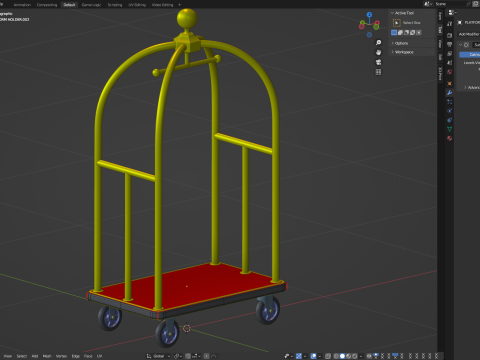The width and height of the screenshot is (480, 360).
Task: Add a new workspace with plus button
Action: [180, 5]
